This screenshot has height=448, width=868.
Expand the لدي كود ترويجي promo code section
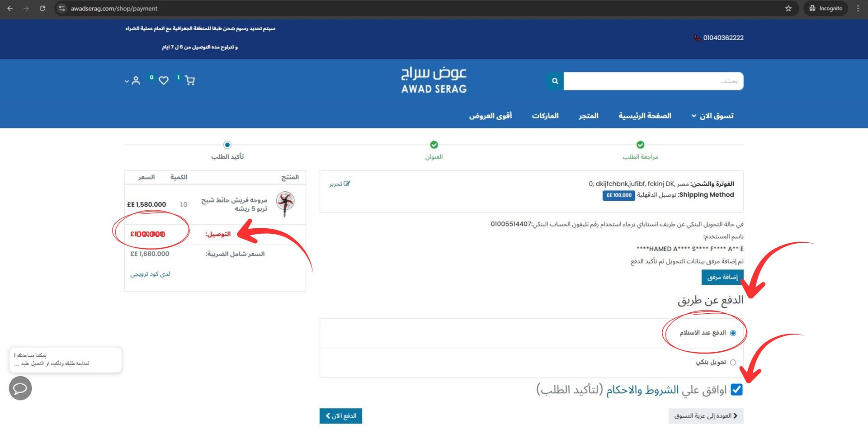coord(150,274)
